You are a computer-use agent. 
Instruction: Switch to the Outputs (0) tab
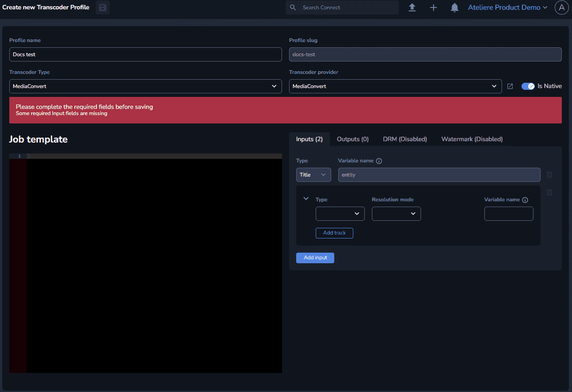pos(353,139)
